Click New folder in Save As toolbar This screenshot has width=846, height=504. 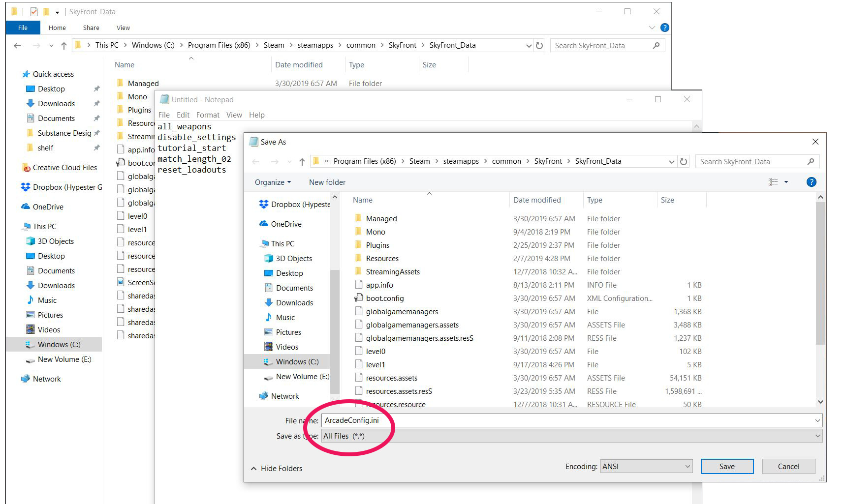pyautogui.click(x=327, y=182)
